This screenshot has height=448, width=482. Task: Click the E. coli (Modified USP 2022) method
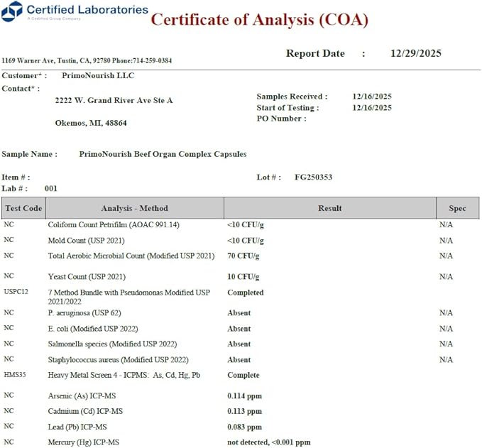click(x=93, y=329)
